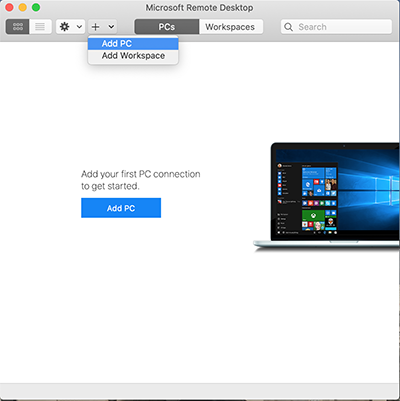
Task: Close the window with the red button
Action: pyautogui.click(x=9, y=7)
